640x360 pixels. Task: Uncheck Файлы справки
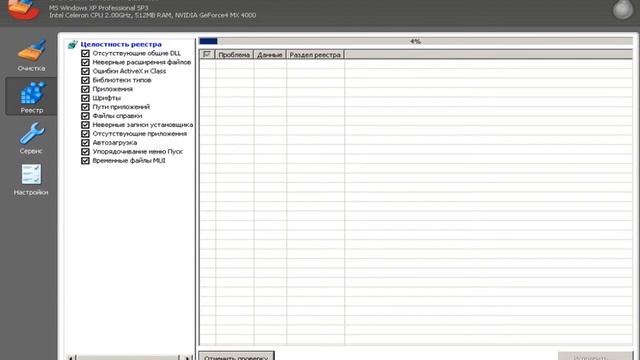coord(85,116)
